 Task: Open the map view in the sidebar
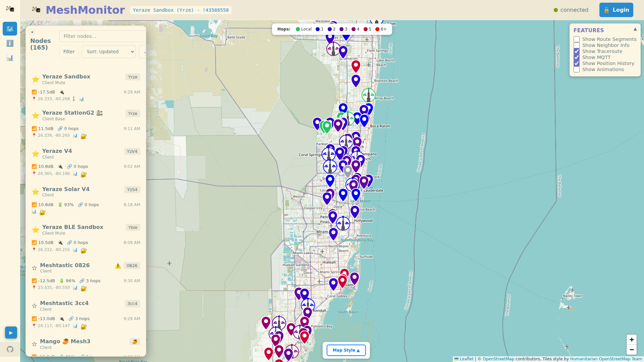(x=10, y=29)
